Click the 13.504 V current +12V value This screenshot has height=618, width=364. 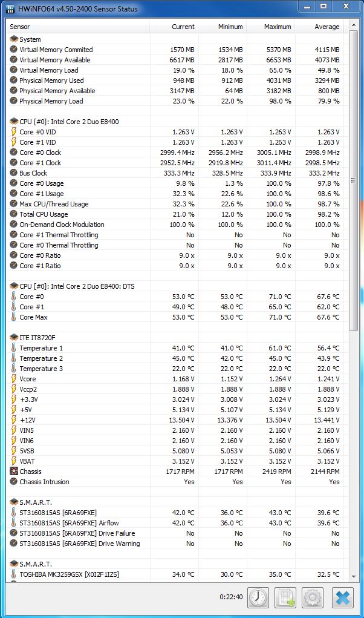[x=183, y=420]
